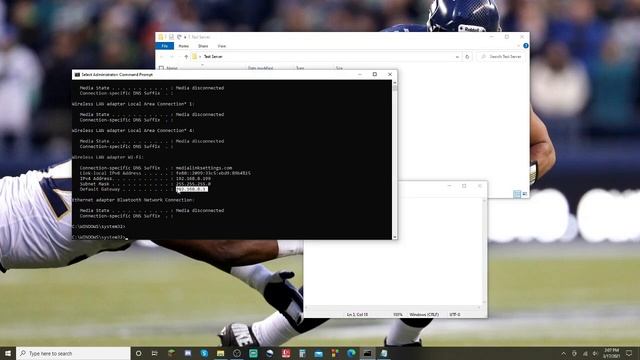Open the Mail envelope taskbar icon
640x360 pixels.
[x=318, y=353]
